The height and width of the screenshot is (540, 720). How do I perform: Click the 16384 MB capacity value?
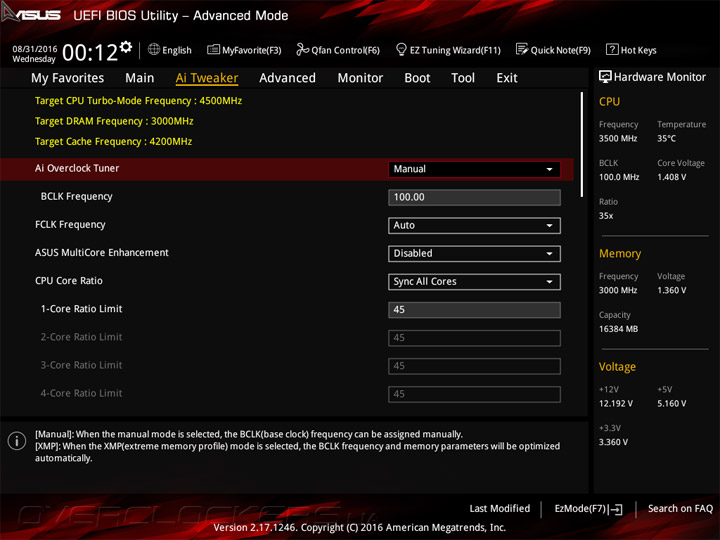618,329
